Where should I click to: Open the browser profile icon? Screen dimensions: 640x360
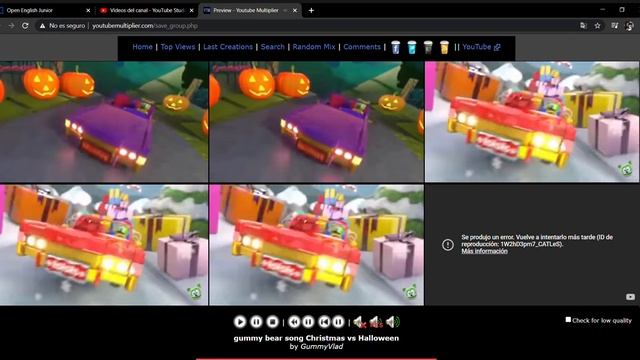pyautogui.click(x=630, y=26)
